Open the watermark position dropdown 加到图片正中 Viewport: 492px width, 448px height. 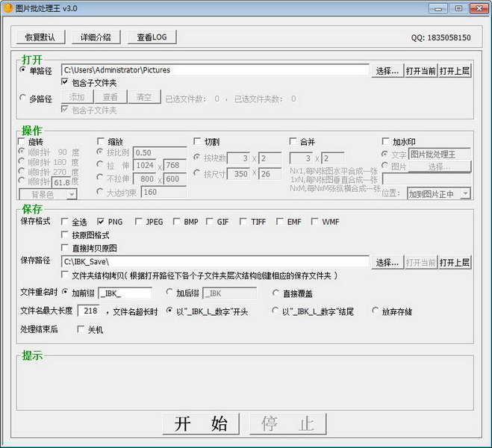tap(439, 194)
